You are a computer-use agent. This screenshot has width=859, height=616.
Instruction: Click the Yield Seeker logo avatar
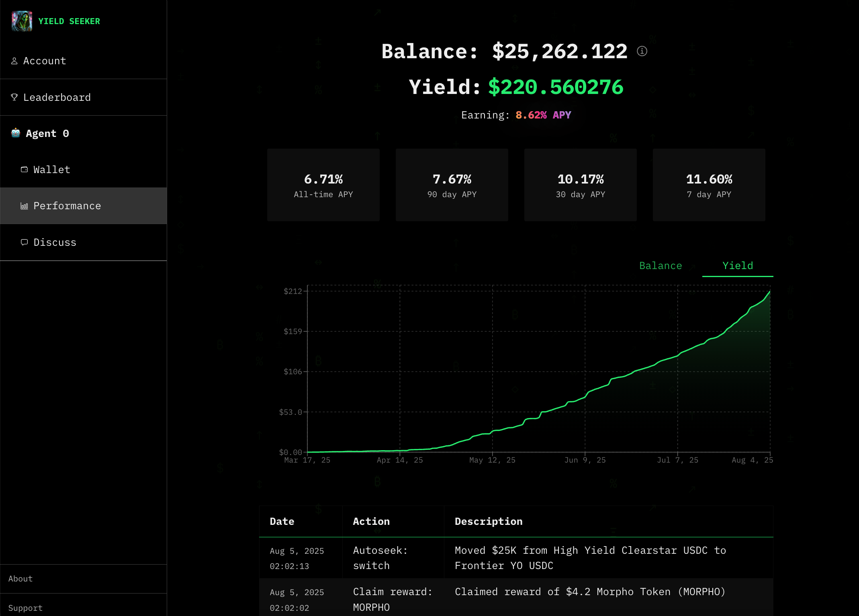pos(22,21)
